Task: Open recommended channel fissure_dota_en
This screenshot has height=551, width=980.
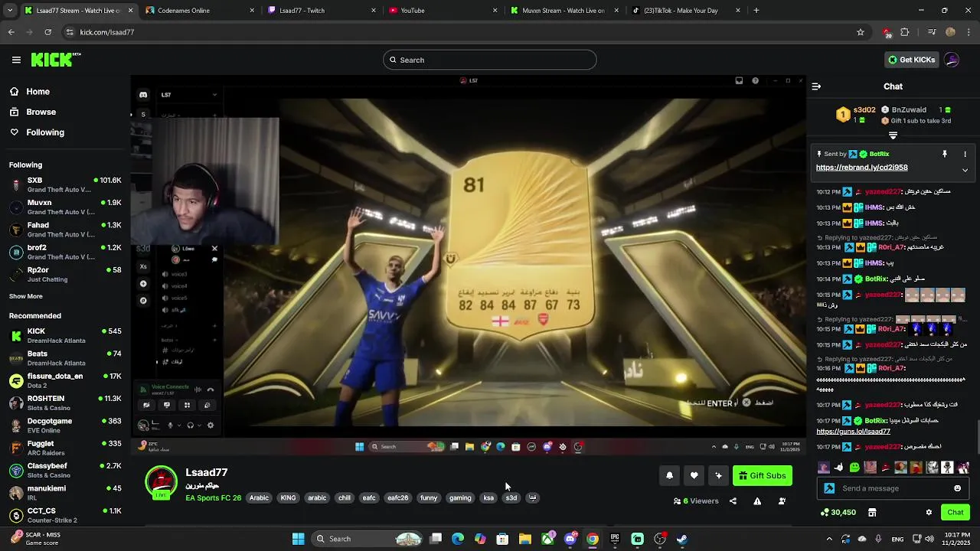Action: pyautogui.click(x=65, y=380)
